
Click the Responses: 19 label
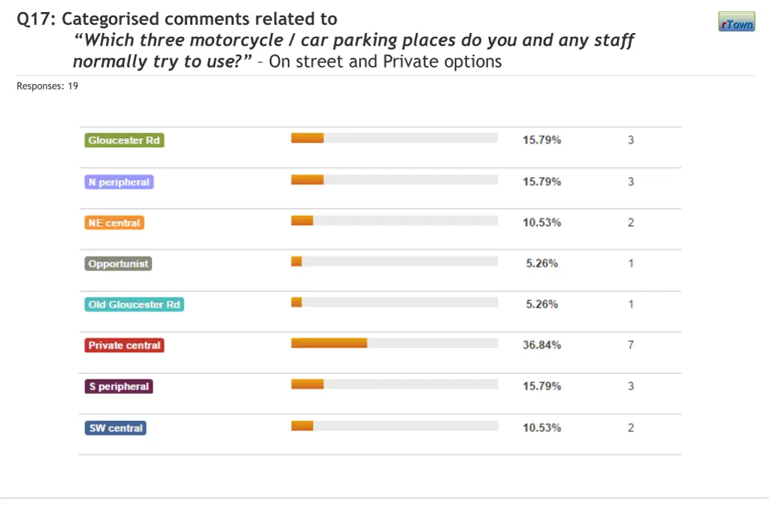pos(47,86)
